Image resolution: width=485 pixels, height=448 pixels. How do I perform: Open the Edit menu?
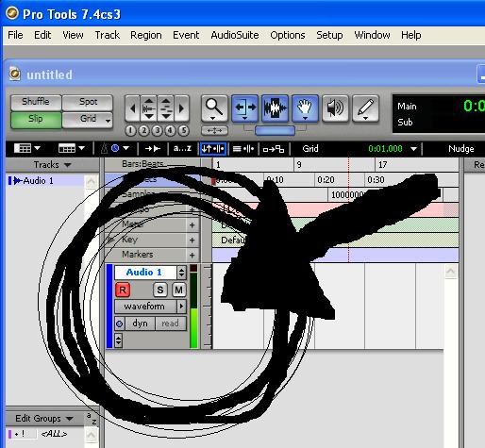tap(42, 35)
